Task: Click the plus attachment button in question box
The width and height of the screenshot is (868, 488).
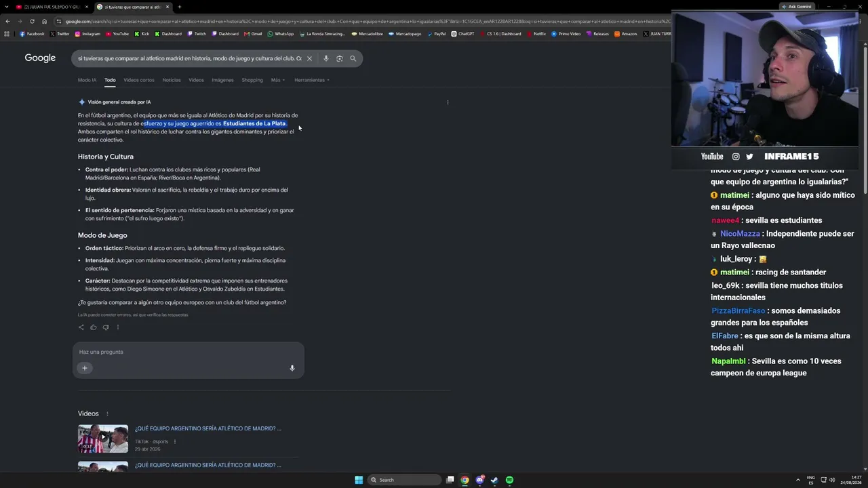Action: [85, 368]
